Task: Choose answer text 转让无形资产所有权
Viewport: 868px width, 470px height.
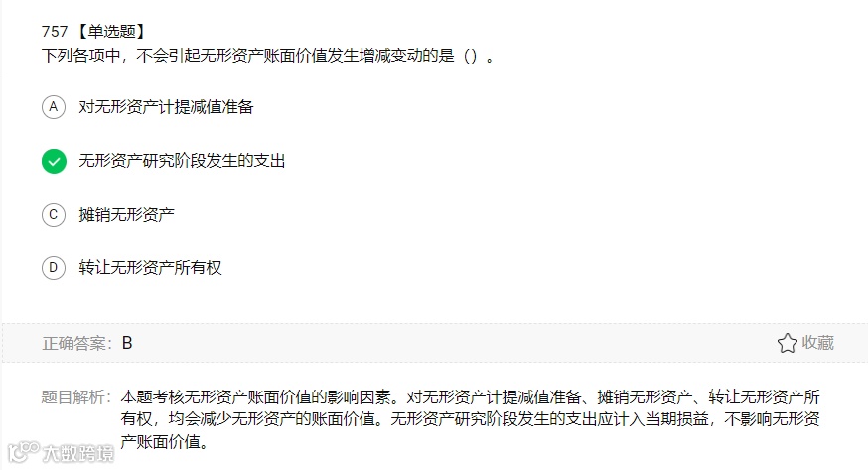Action: point(150,268)
